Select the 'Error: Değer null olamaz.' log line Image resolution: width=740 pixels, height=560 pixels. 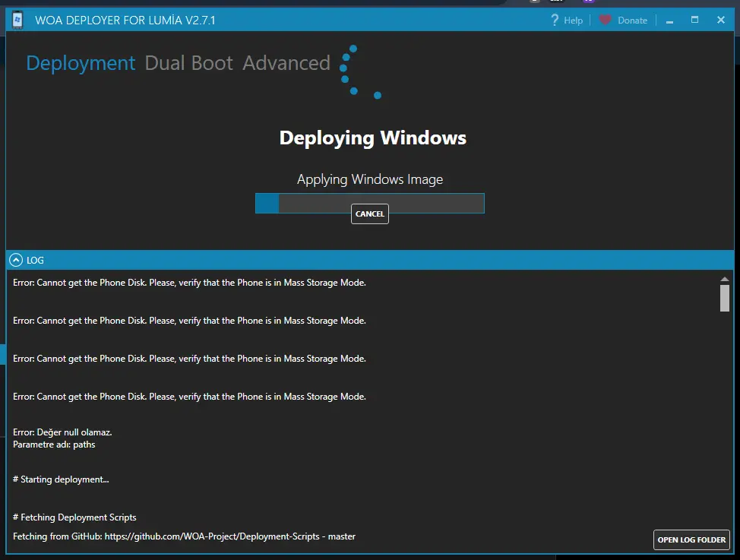tap(62, 432)
